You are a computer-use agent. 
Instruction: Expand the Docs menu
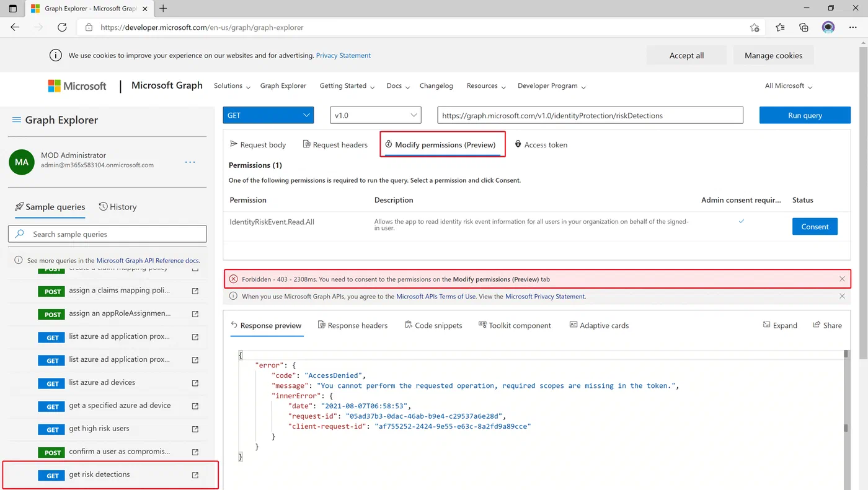(399, 86)
